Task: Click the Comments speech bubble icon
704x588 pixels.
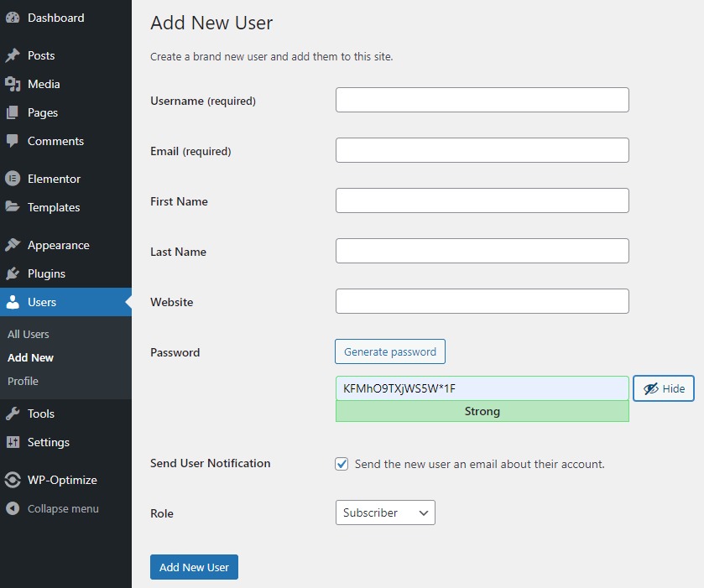Action: (13, 141)
